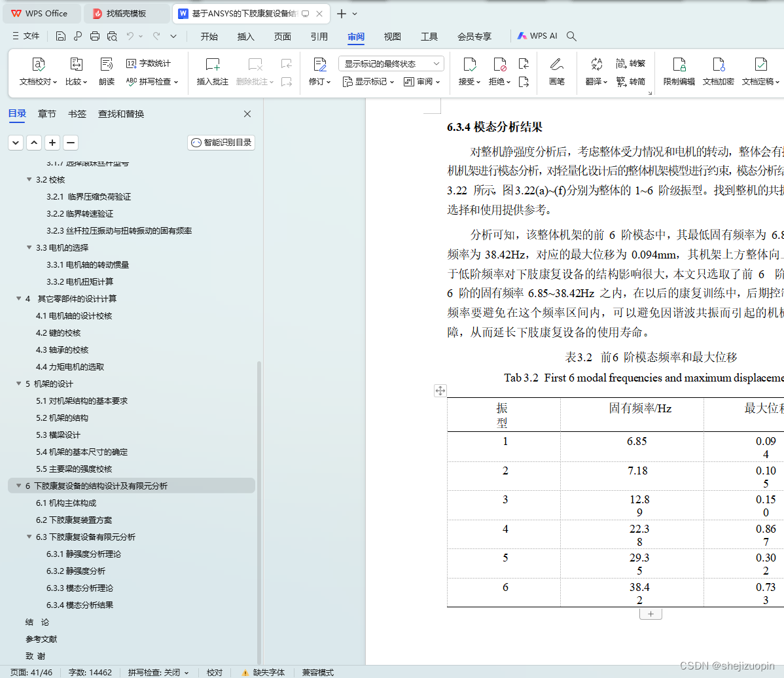Open the 比较 compare documents tool

tap(76, 71)
